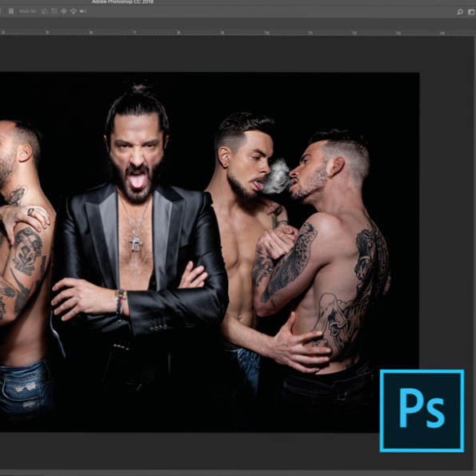Open the search magnifier icon
476x476 pixels.
(x=460, y=12)
